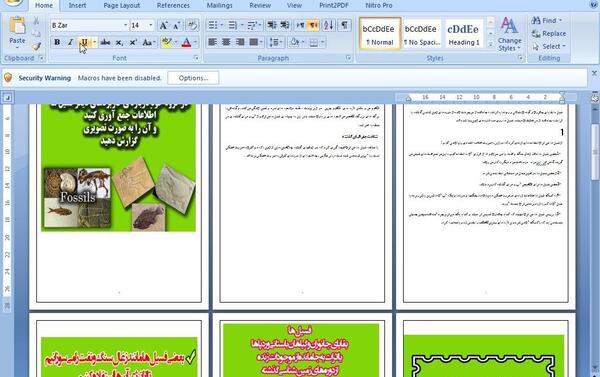Expand the Clipboard pane launcher
The width and height of the screenshot is (600, 377).
tap(41, 58)
